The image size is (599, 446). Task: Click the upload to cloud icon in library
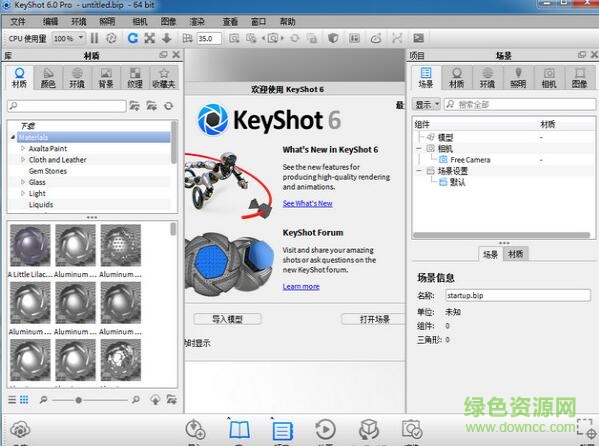(x=155, y=400)
